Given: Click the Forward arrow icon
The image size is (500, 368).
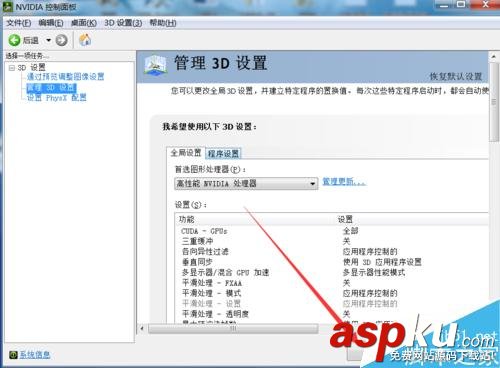Looking at the screenshot, I should (61, 40).
